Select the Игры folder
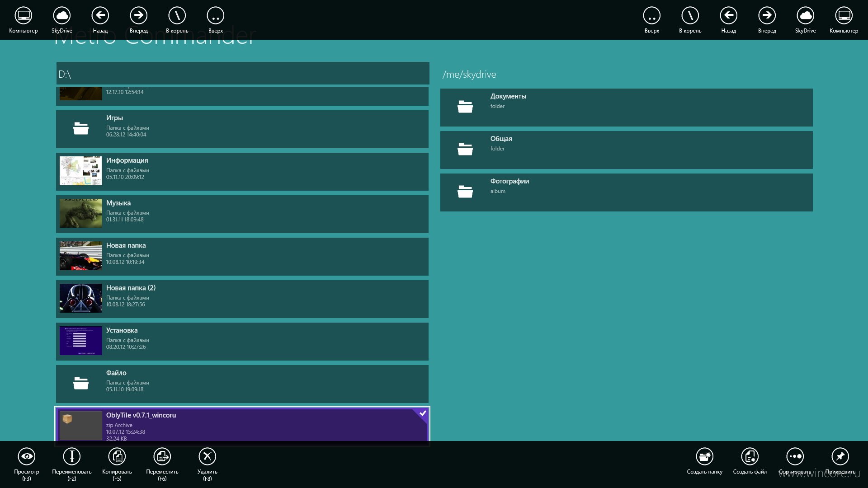This screenshot has height=488, width=868. [242, 129]
